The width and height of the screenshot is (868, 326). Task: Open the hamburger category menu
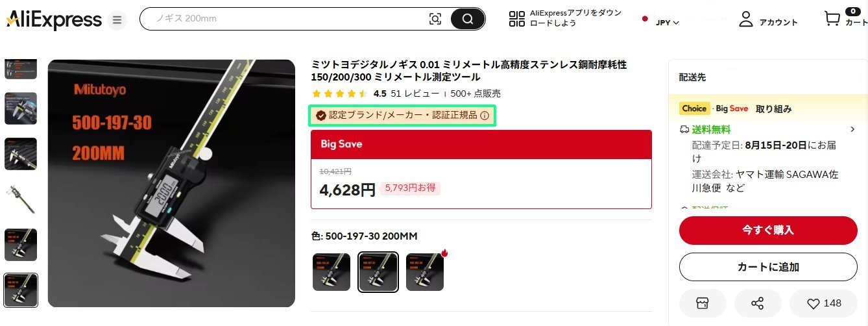click(117, 19)
